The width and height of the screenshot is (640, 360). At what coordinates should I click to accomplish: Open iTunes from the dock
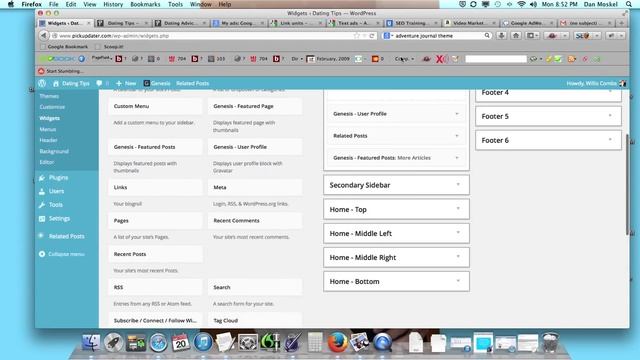203,342
